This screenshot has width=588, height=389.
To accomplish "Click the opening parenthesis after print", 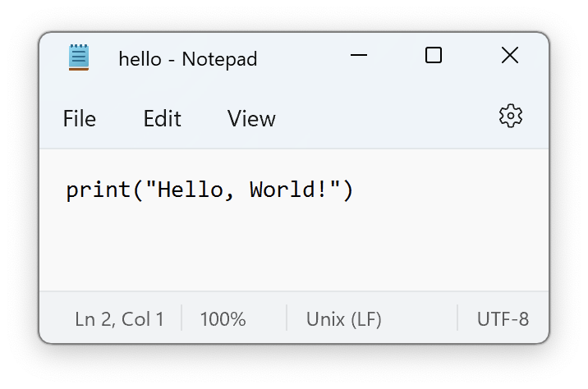I will coord(138,190).
